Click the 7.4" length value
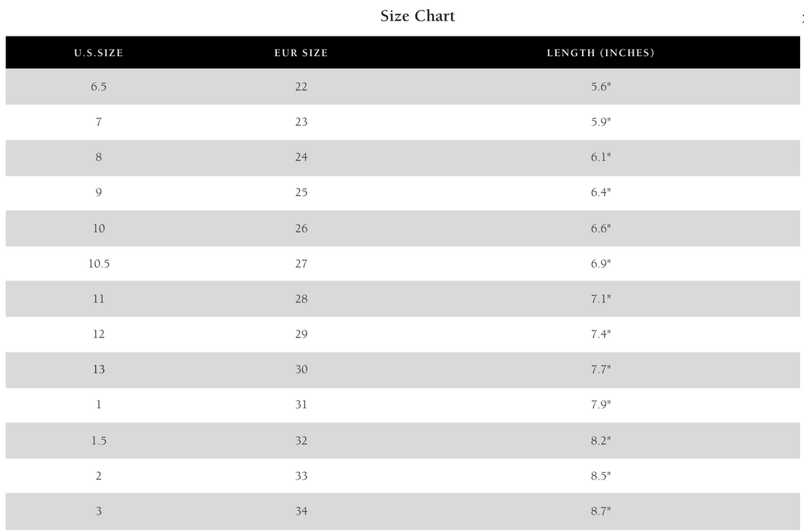804x532 pixels. pyautogui.click(x=600, y=334)
